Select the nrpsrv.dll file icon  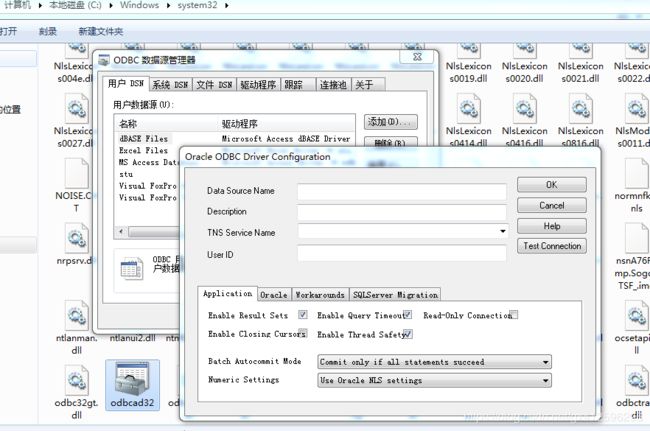click(x=76, y=238)
